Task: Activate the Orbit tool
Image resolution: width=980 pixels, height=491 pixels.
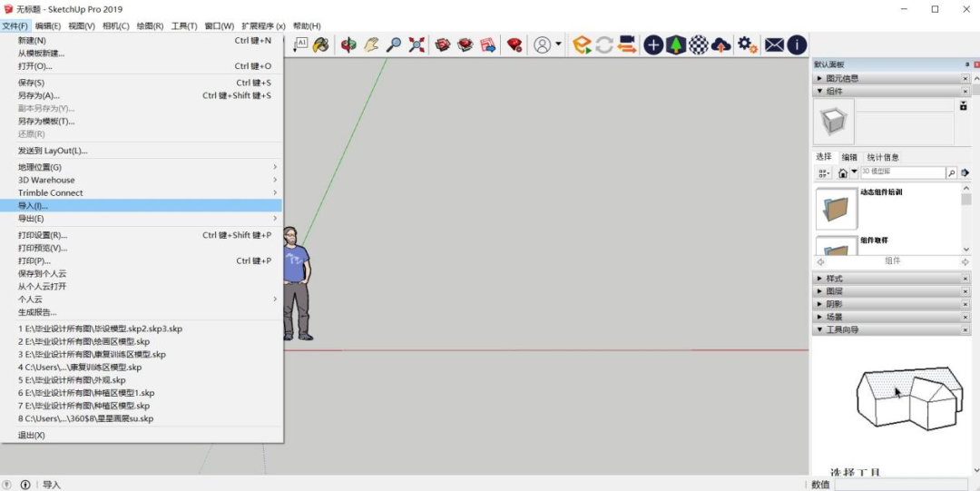Action: pos(349,44)
